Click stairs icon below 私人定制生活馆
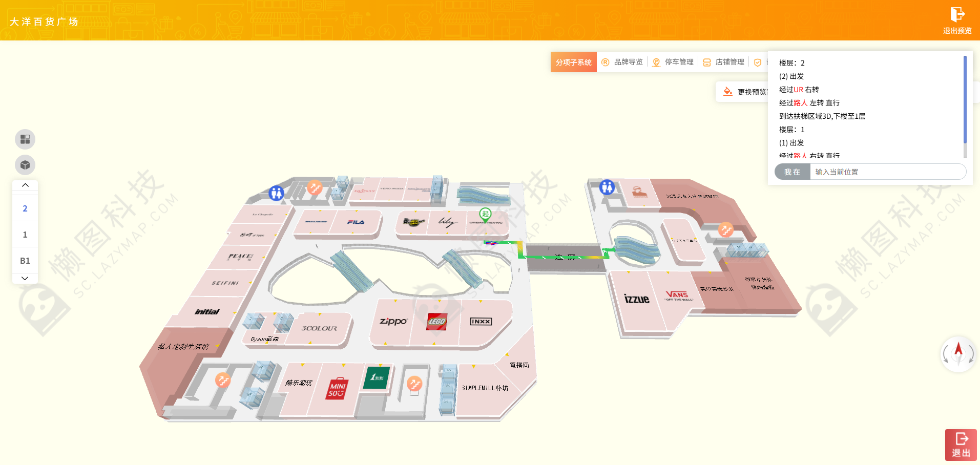980x465 pixels. (x=222, y=380)
